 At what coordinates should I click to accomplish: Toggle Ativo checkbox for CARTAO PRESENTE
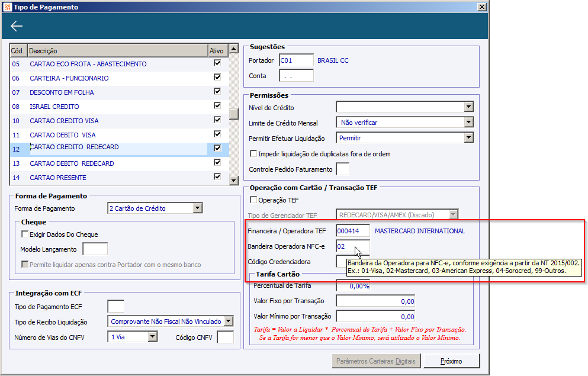(x=217, y=176)
